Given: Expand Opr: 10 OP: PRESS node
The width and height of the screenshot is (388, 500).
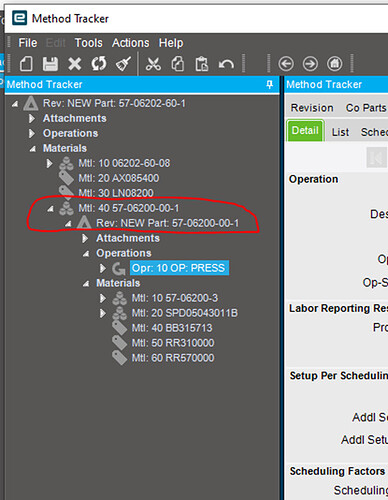Looking at the screenshot, I should [x=103, y=268].
